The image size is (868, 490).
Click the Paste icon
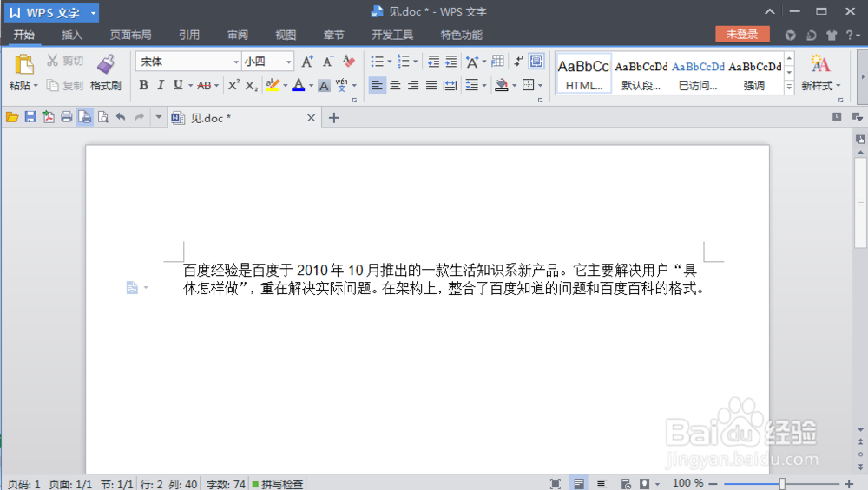23,64
